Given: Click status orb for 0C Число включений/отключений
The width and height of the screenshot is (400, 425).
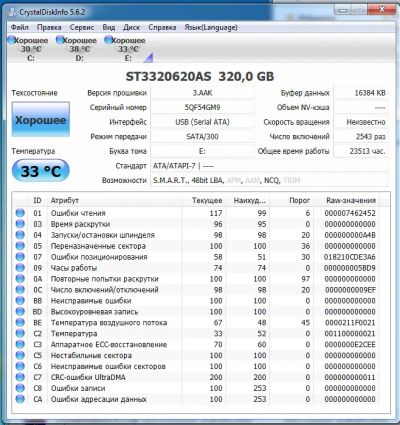Looking at the screenshot, I should click(20, 290).
